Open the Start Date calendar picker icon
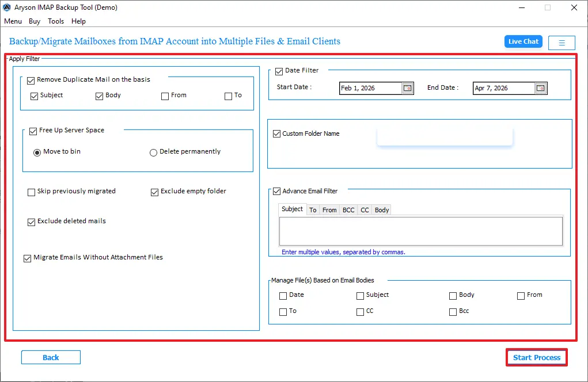The image size is (588, 382). click(408, 89)
